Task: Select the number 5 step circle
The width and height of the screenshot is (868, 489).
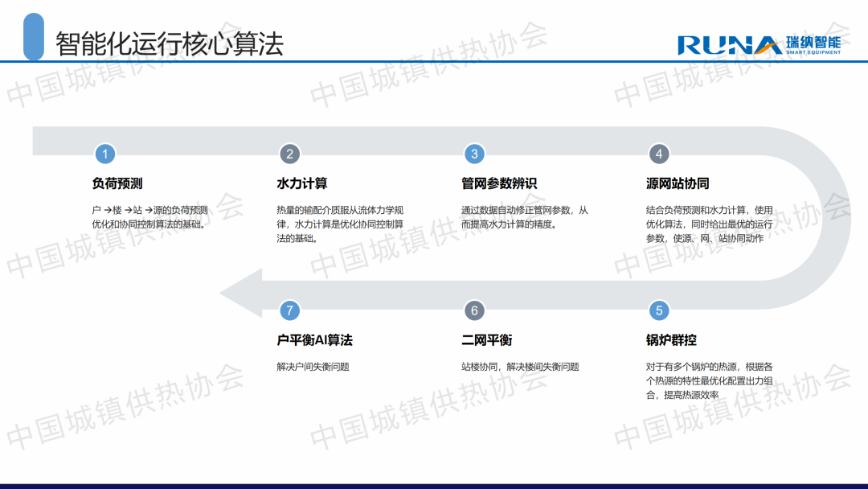Action: [659, 310]
